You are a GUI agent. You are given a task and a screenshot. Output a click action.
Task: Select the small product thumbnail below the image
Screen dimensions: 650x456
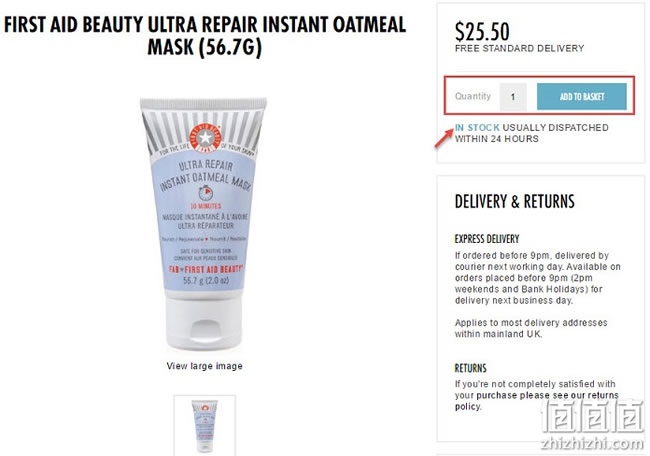[x=205, y=425]
